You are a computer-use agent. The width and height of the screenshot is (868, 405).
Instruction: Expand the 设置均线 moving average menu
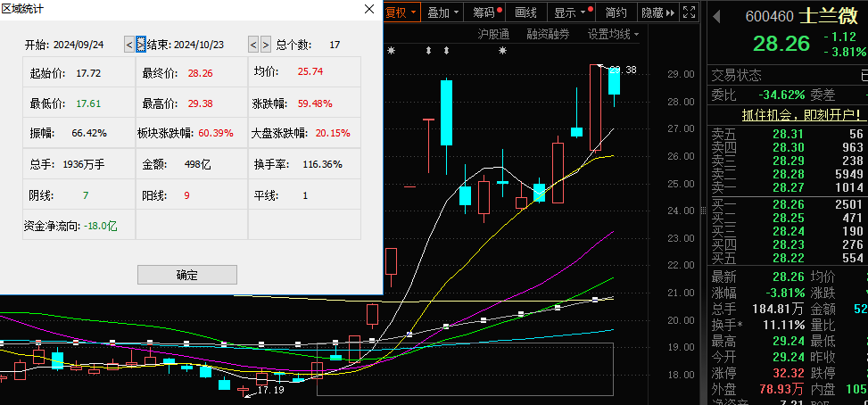pos(614,34)
